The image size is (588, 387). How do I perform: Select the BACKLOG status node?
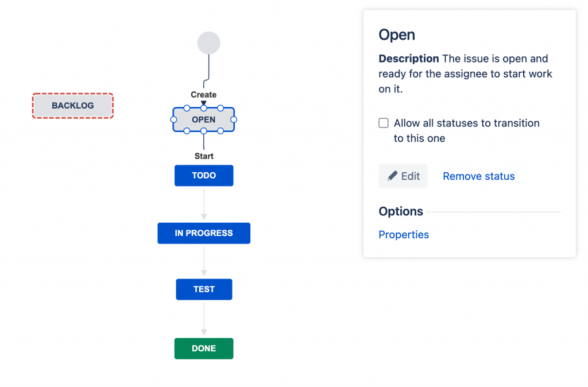pos(73,106)
